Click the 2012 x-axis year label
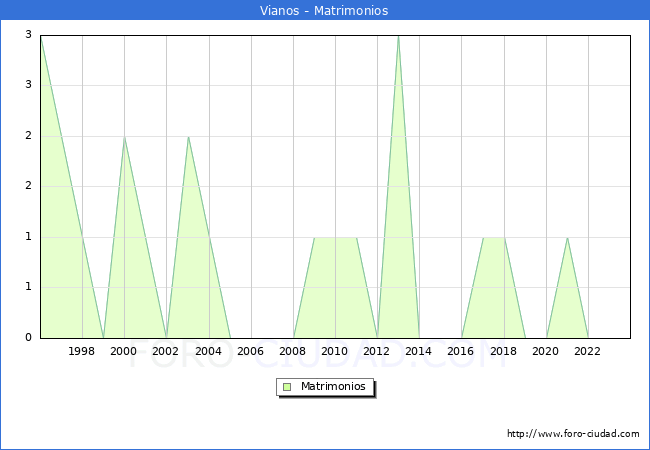Image resolution: width=650 pixels, height=450 pixels. pyautogui.click(x=377, y=351)
